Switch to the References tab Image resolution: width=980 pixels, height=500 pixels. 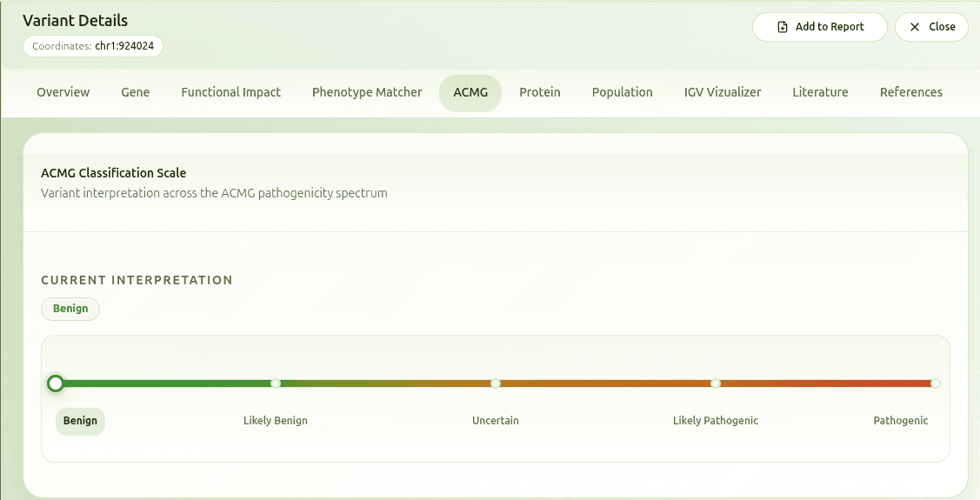tap(910, 92)
